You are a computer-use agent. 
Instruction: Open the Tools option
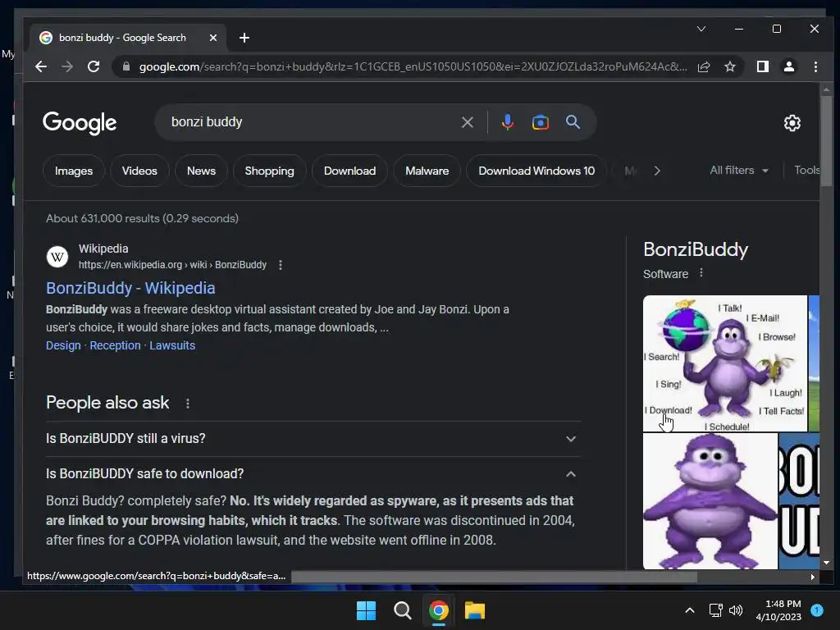coord(807,170)
